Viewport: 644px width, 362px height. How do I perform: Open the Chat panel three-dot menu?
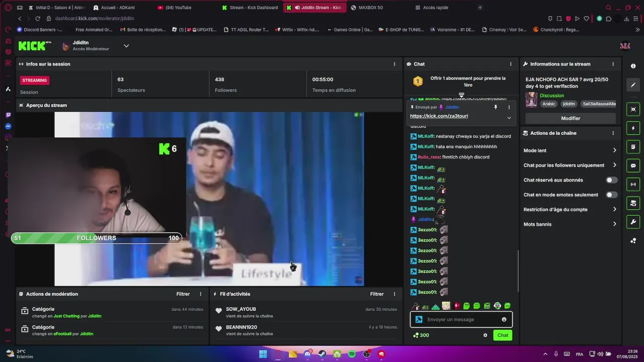coord(511,64)
